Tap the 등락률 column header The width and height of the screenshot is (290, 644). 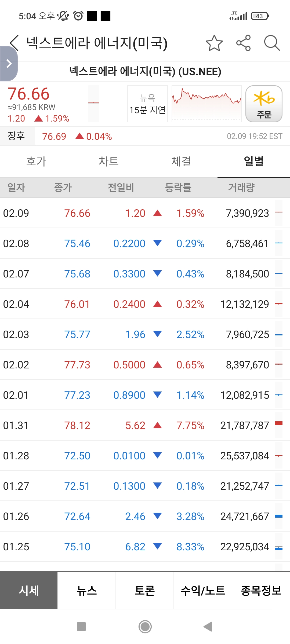[x=178, y=187]
